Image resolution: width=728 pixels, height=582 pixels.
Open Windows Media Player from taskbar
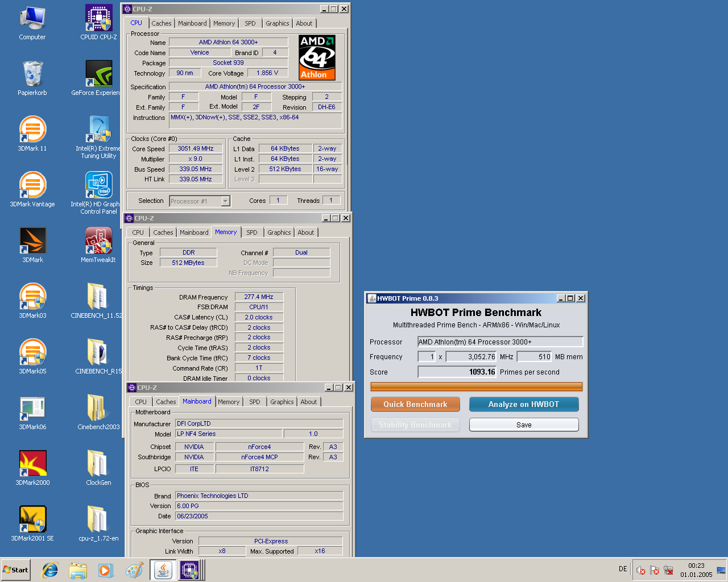click(106, 570)
